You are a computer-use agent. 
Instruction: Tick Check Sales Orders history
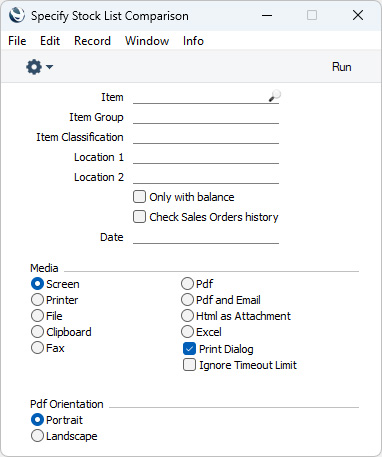click(x=139, y=217)
